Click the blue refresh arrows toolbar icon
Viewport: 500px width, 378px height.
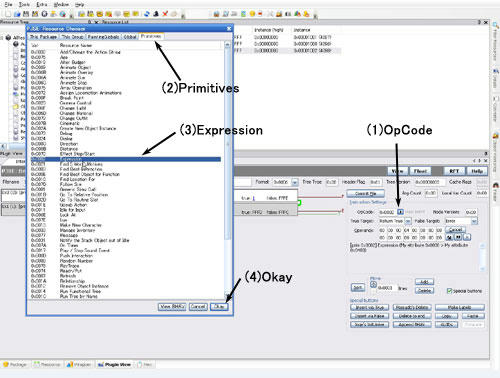click(147, 14)
